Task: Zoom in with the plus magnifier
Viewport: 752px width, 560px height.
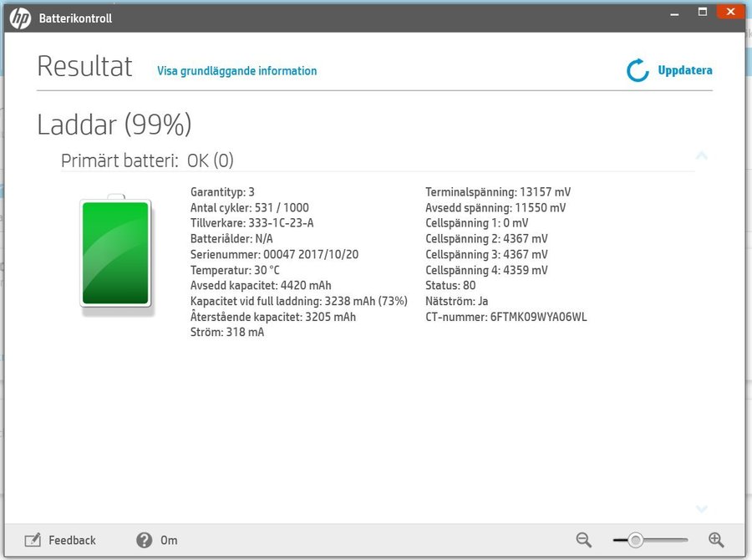Action: [716, 540]
